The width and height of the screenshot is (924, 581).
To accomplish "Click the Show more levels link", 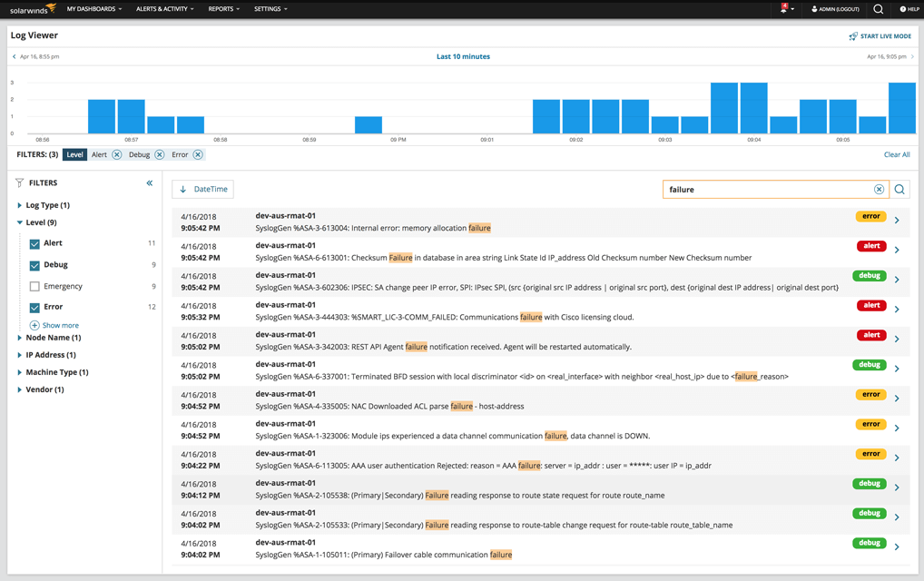I will click(x=60, y=325).
